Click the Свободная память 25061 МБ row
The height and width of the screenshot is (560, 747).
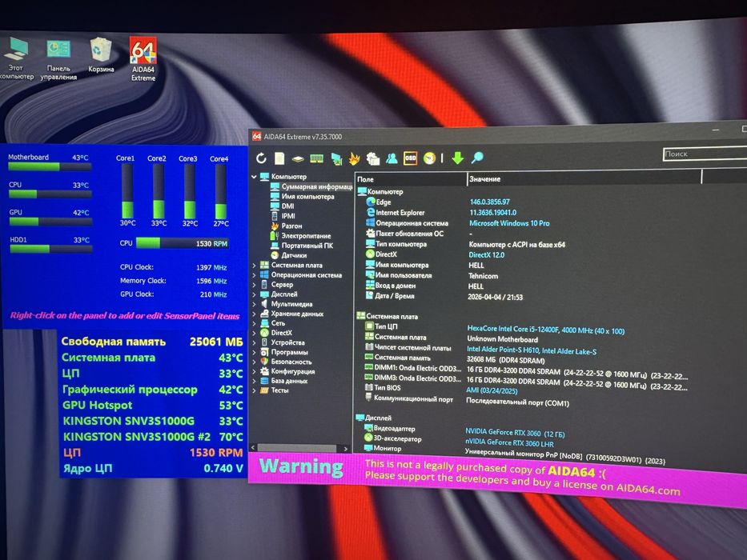click(152, 342)
